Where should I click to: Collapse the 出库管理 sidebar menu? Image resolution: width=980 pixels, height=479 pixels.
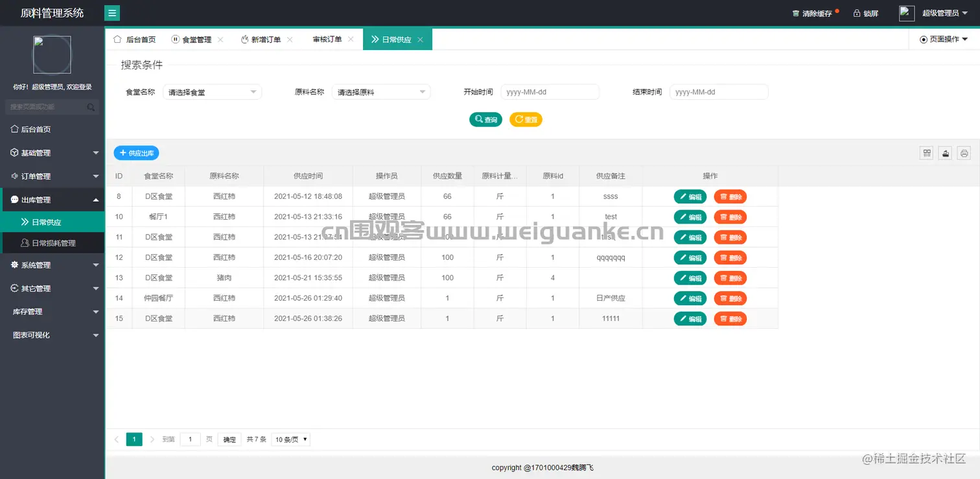(52, 200)
